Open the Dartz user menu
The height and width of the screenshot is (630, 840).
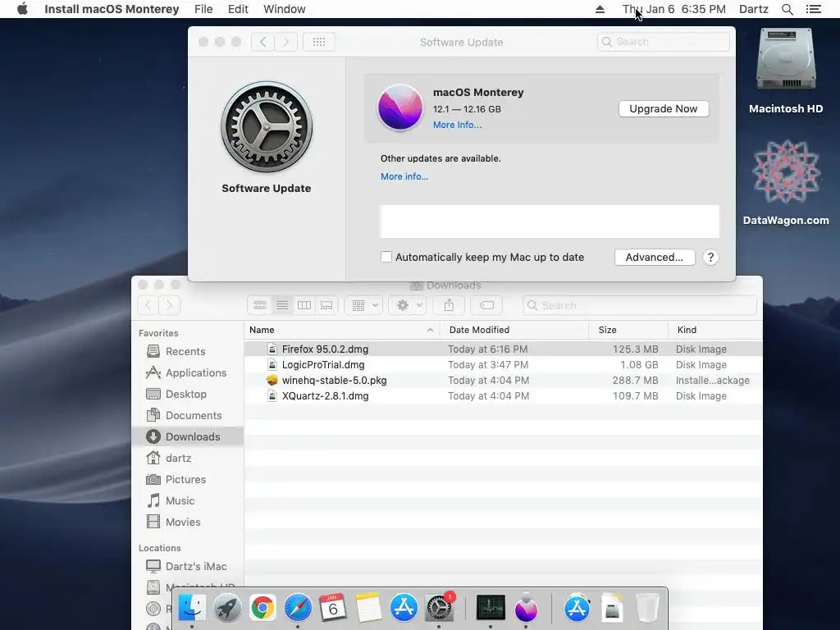click(x=753, y=9)
